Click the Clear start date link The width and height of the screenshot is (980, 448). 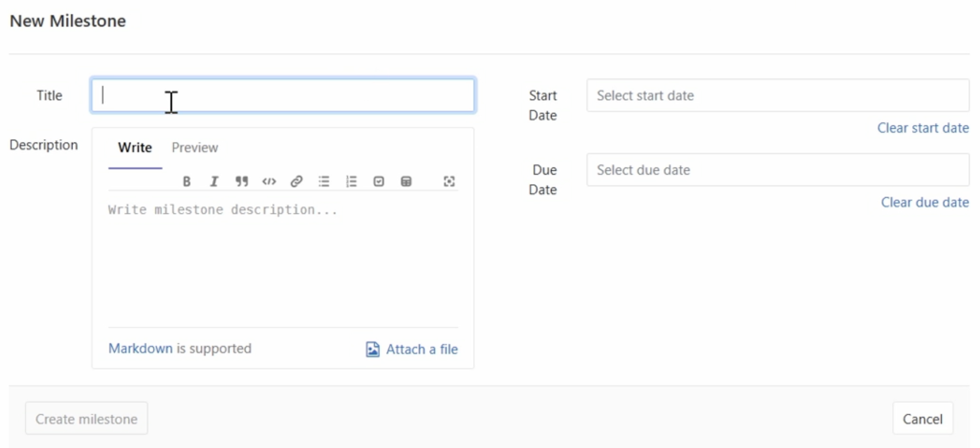pyautogui.click(x=923, y=128)
